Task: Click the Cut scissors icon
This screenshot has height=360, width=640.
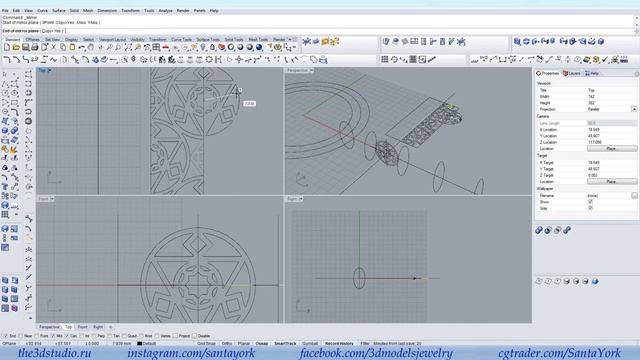Action: point(53,47)
